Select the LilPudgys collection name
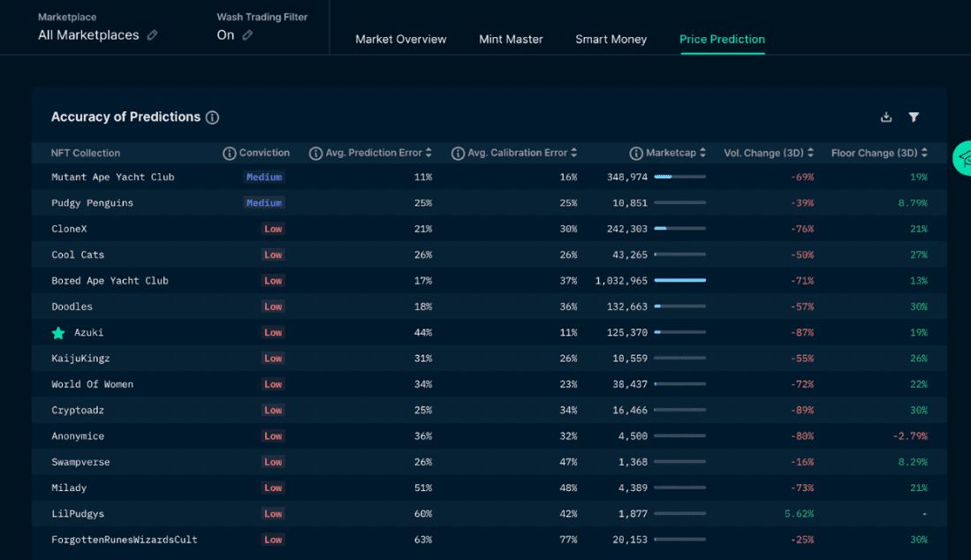 pos(78,514)
